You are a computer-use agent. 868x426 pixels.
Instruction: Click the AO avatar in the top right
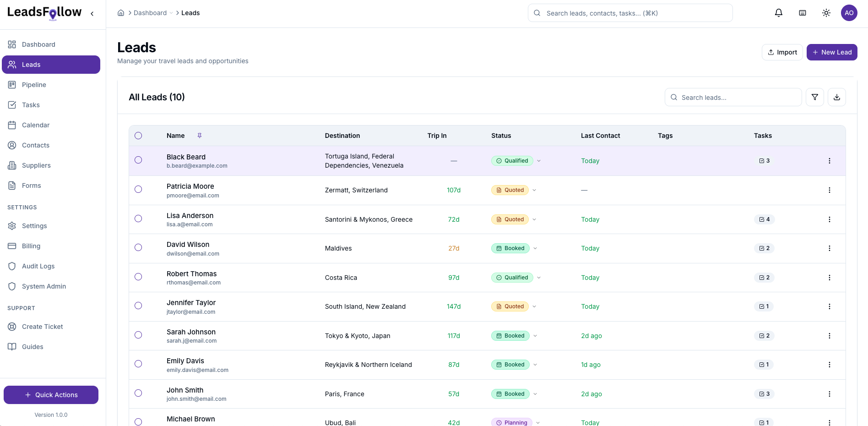point(849,12)
